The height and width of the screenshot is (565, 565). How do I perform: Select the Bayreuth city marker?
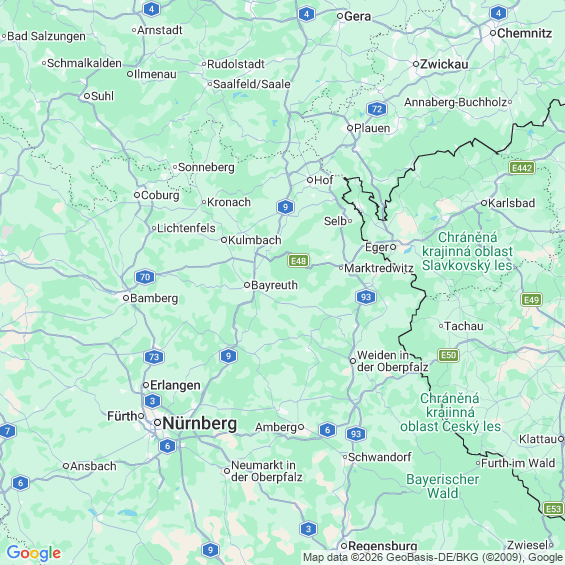247,285
